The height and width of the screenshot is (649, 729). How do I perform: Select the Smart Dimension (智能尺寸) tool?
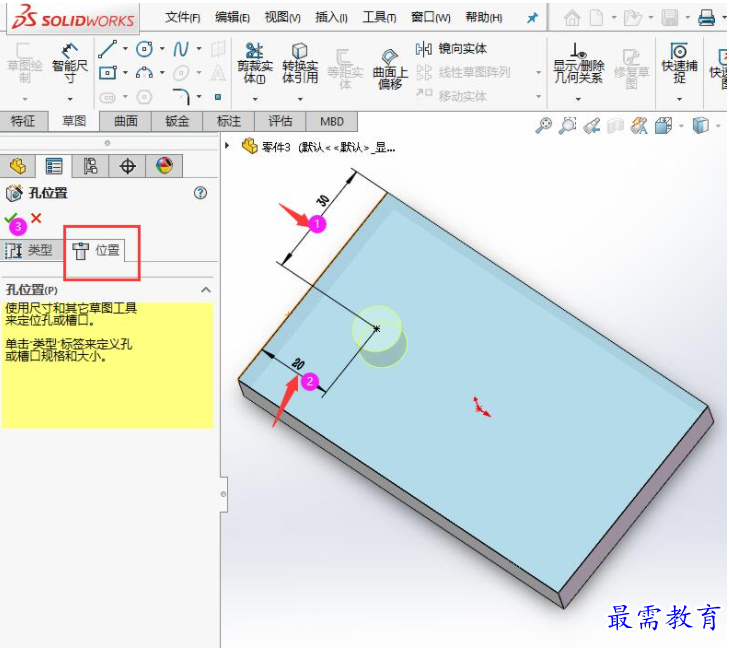pos(70,63)
